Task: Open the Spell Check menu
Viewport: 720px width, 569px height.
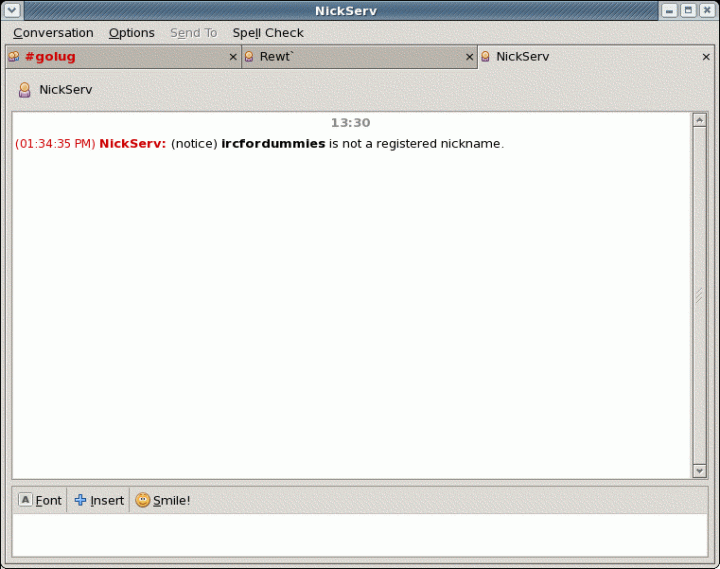Action: [x=268, y=33]
